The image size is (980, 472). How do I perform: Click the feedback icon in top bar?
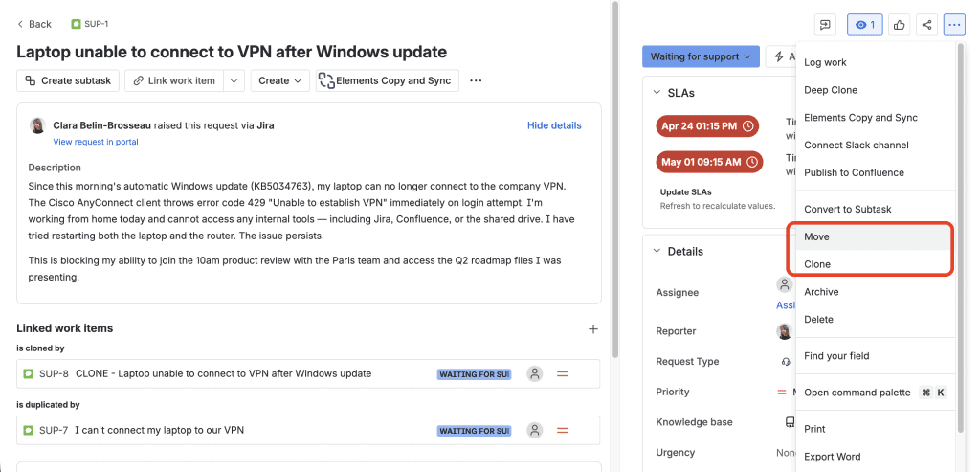(826, 25)
